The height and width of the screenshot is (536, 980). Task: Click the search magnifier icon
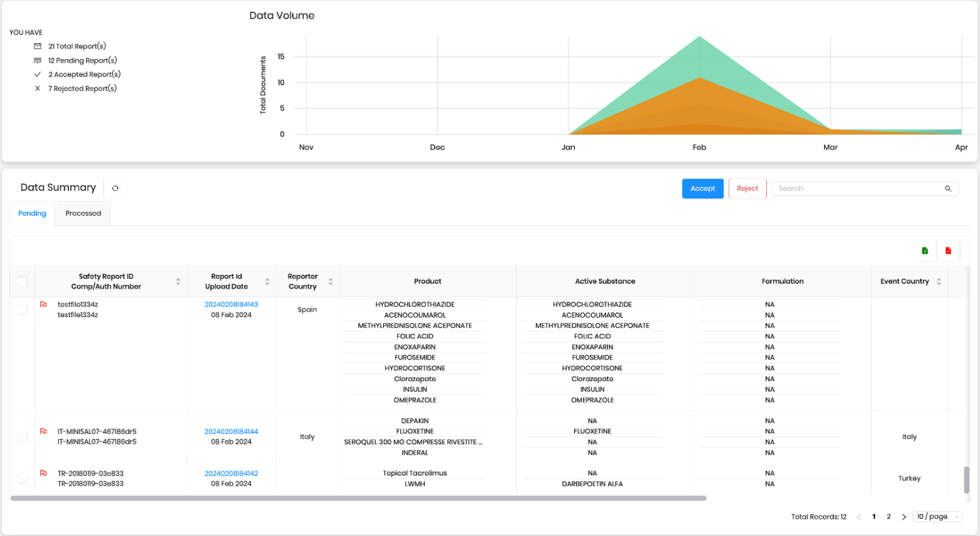coord(948,189)
